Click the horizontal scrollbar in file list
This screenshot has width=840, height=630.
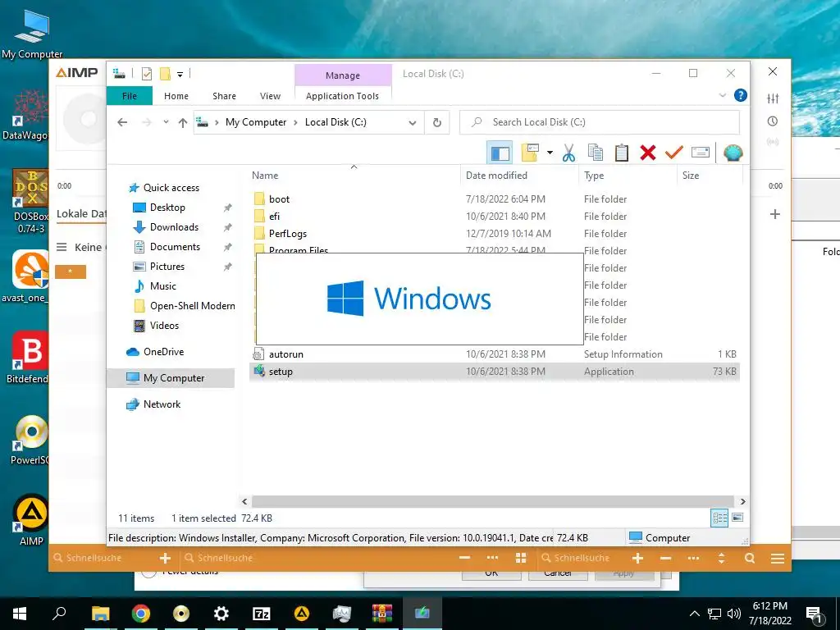492,501
